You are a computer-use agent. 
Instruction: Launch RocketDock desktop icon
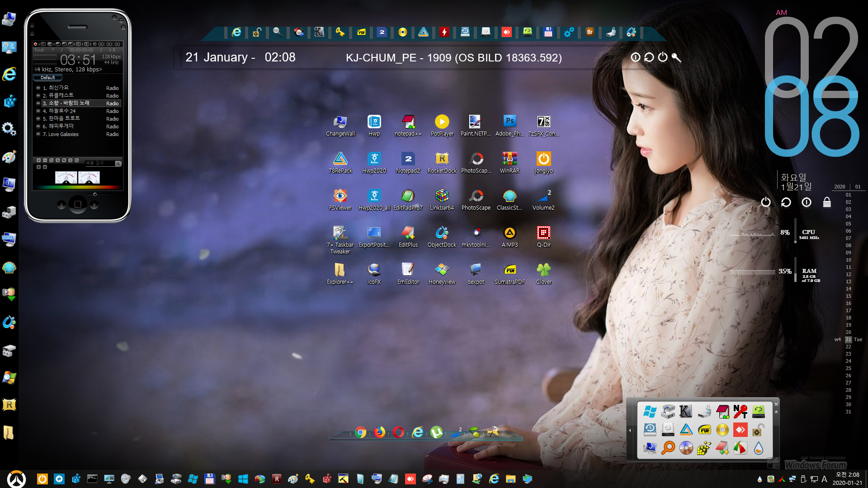[442, 163]
